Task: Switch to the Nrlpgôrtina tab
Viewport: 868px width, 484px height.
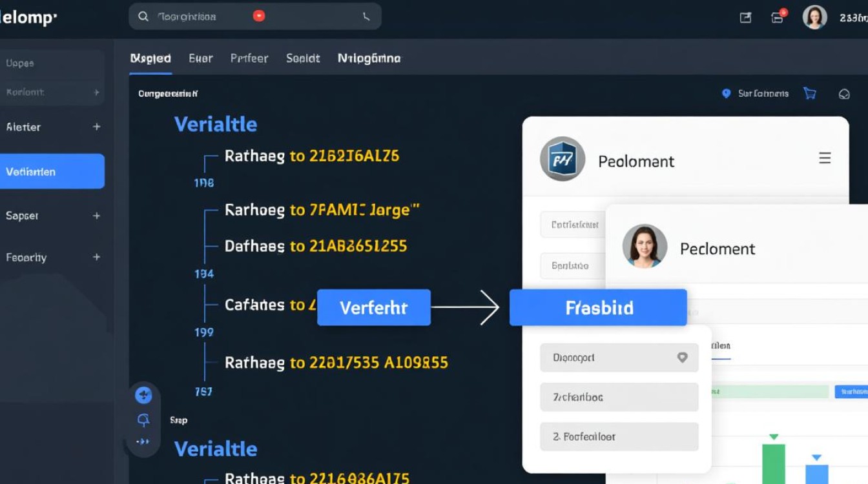Action: [369, 58]
